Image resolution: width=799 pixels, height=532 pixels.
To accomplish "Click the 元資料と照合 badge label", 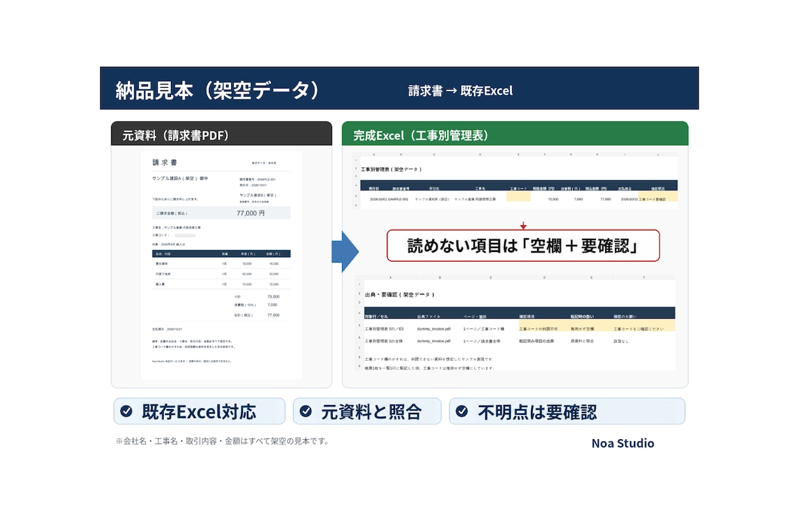I will tap(371, 412).
